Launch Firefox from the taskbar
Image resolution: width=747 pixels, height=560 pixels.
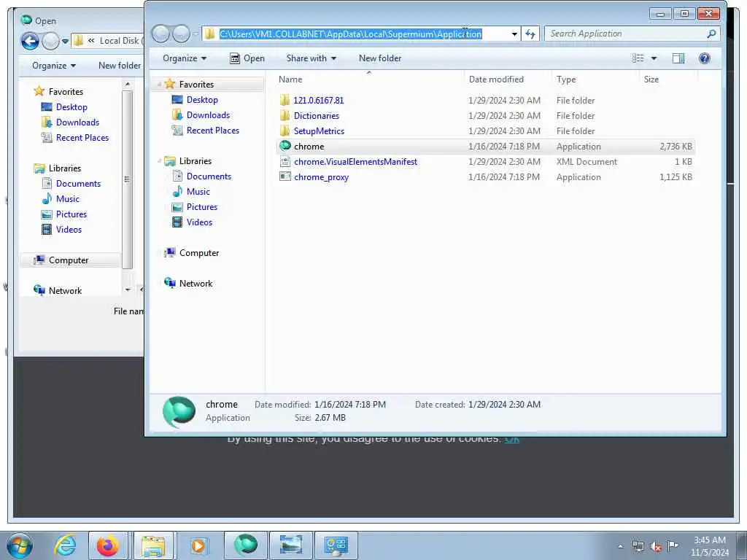[108, 545]
